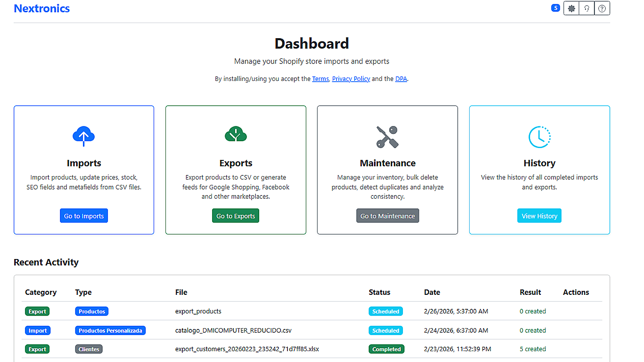644x362 pixels.
Task: Select Go to Maintenance button
Action: point(387,216)
